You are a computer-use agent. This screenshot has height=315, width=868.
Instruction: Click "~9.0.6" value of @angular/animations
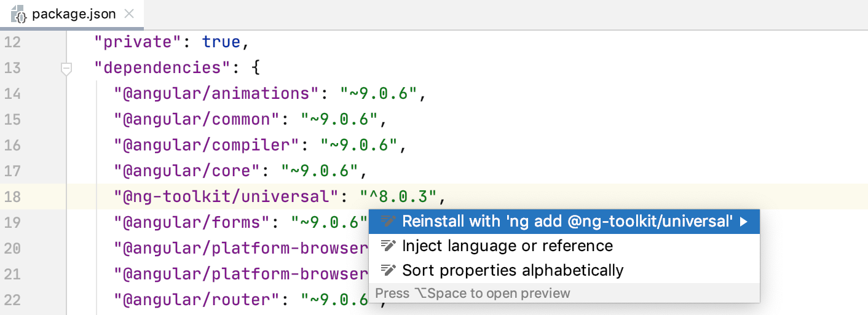pyautogui.click(x=379, y=93)
